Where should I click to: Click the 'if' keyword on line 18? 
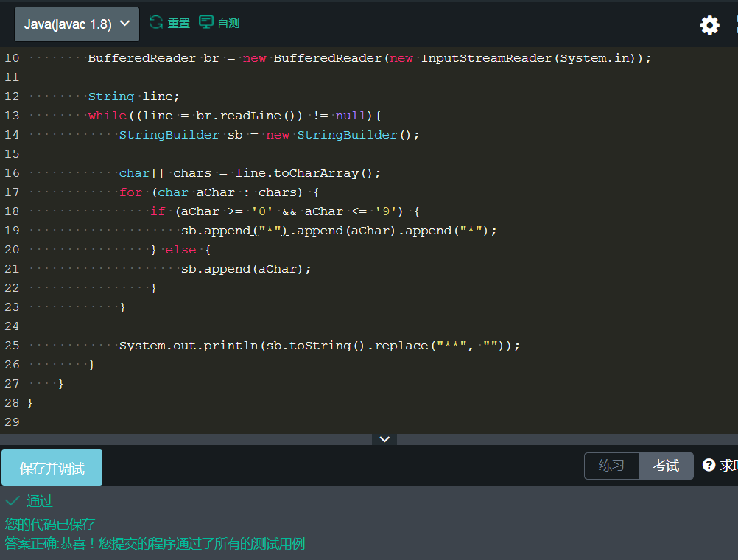click(x=158, y=211)
